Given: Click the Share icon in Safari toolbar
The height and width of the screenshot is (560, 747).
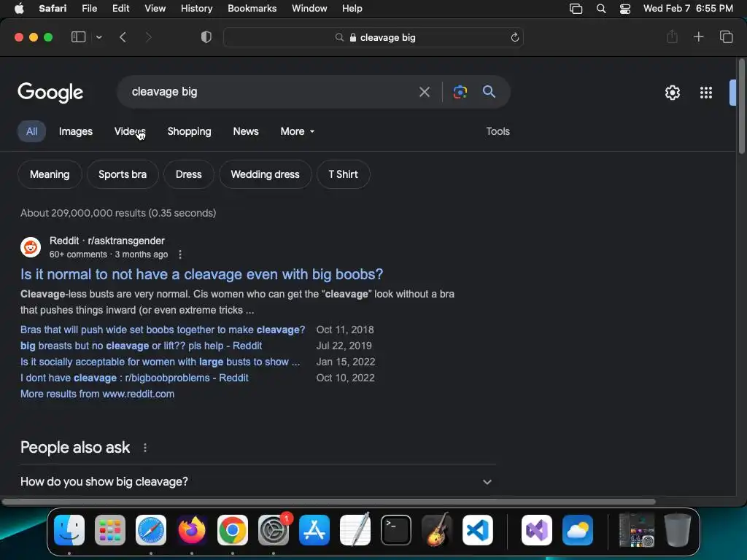Looking at the screenshot, I should [x=672, y=36].
